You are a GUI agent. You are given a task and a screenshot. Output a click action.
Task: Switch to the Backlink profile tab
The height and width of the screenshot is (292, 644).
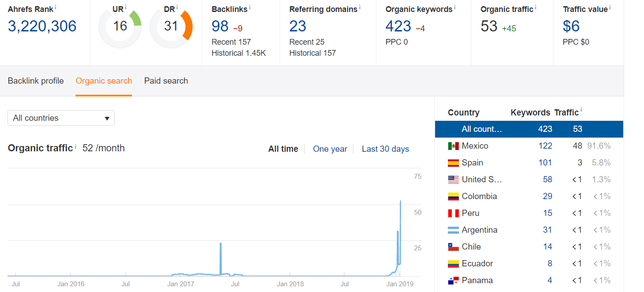pyautogui.click(x=36, y=81)
